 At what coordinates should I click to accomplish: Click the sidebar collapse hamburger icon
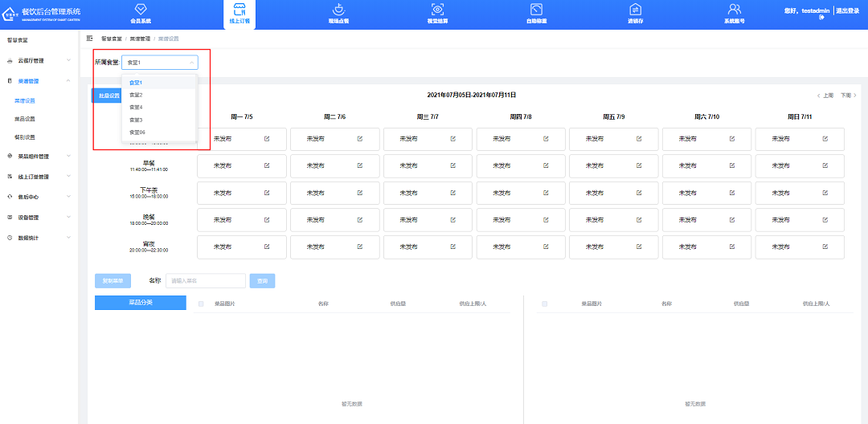[x=89, y=39]
